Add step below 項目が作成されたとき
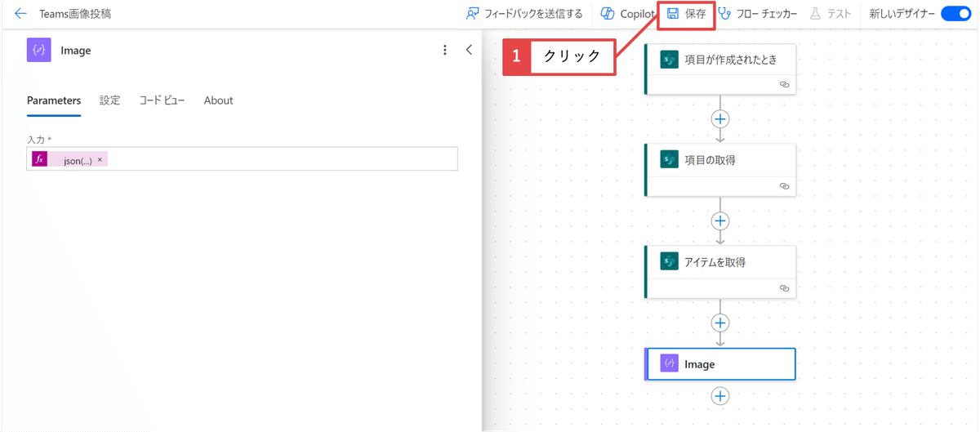980x432 pixels. [x=720, y=119]
